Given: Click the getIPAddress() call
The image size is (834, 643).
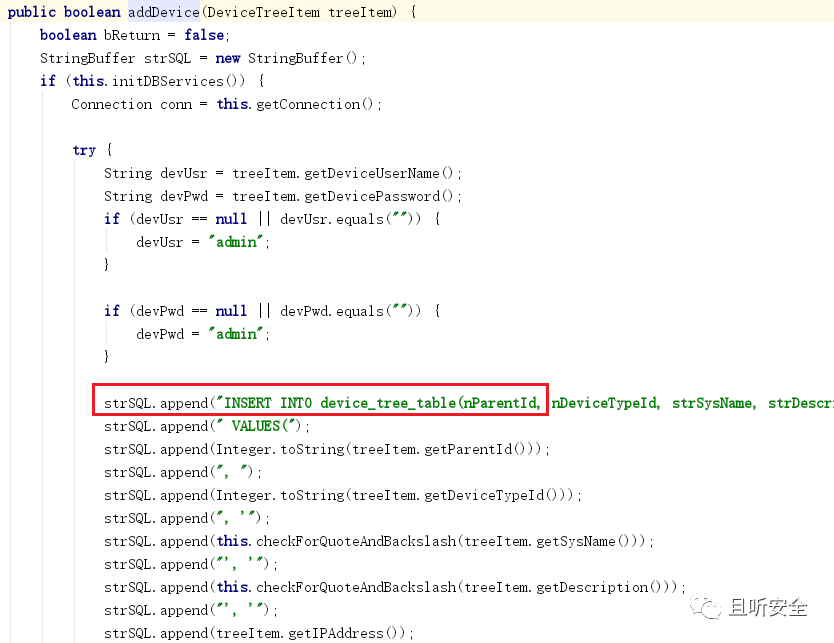Looking at the screenshot, I should (x=345, y=633).
